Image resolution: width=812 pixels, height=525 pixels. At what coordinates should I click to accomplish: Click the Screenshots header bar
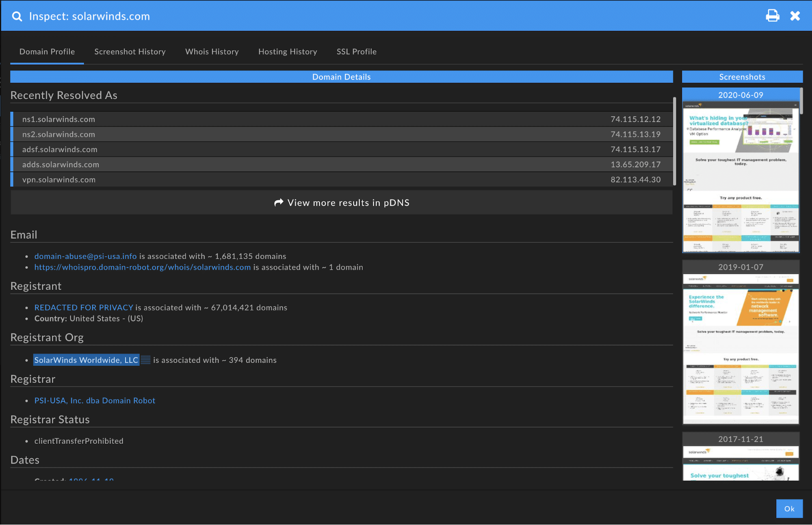[x=742, y=77]
